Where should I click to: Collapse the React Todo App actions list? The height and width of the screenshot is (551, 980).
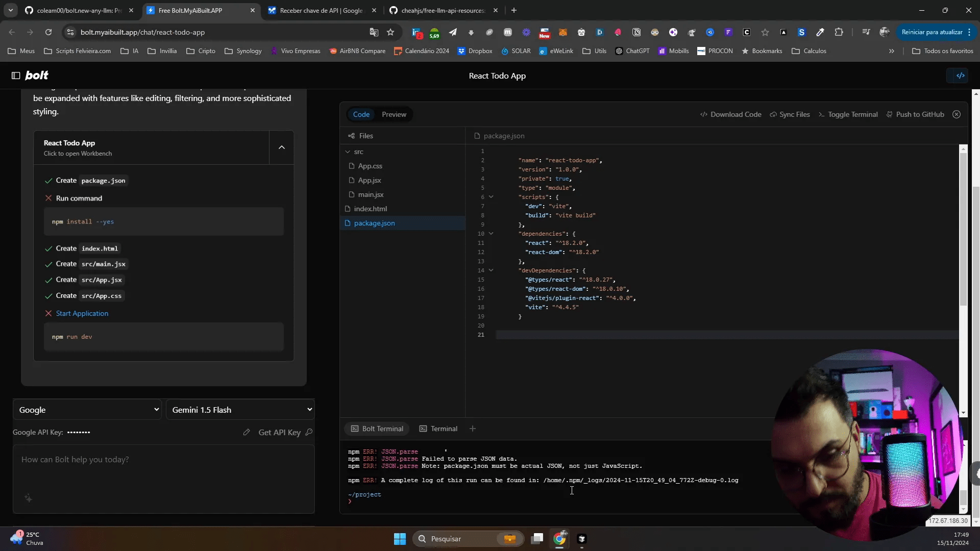click(x=281, y=147)
